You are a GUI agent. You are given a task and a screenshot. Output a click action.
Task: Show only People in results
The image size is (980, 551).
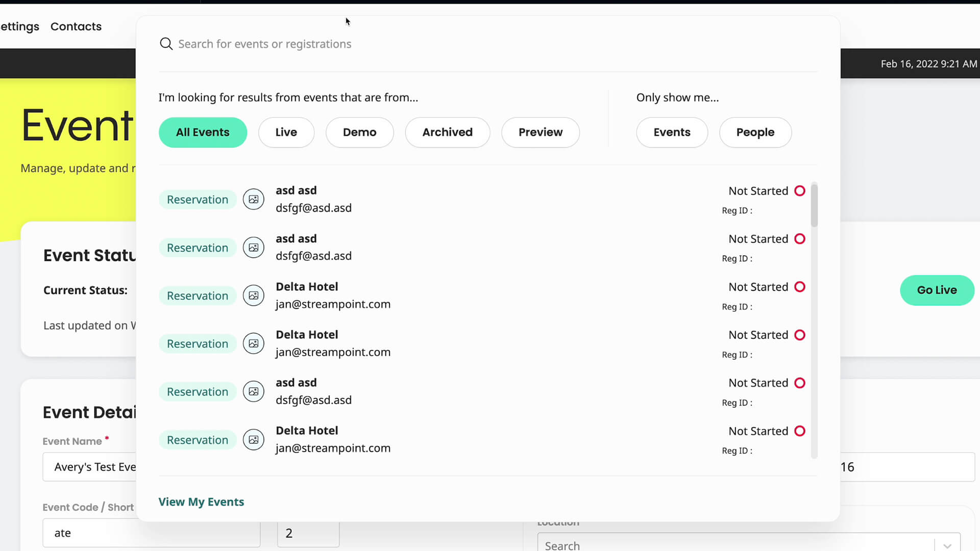tap(755, 132)
